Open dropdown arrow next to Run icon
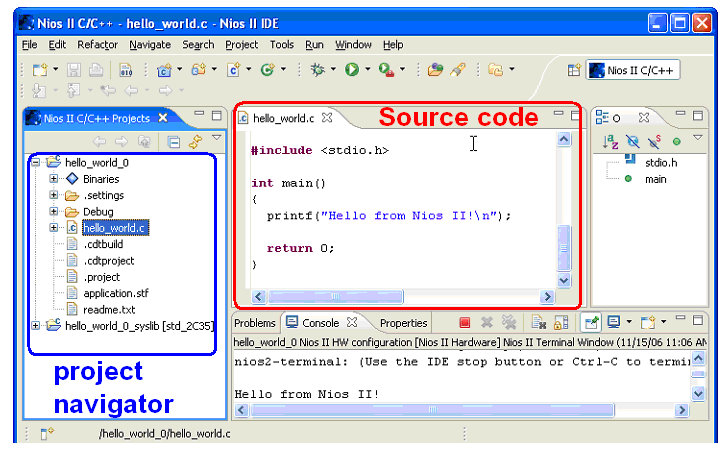The image size is (724, 449). coord(368,69)
